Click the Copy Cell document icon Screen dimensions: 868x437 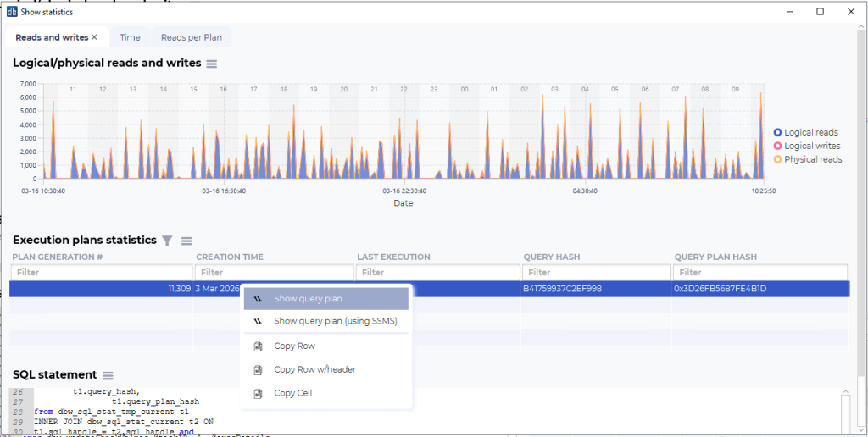click(x=258, y=393)
